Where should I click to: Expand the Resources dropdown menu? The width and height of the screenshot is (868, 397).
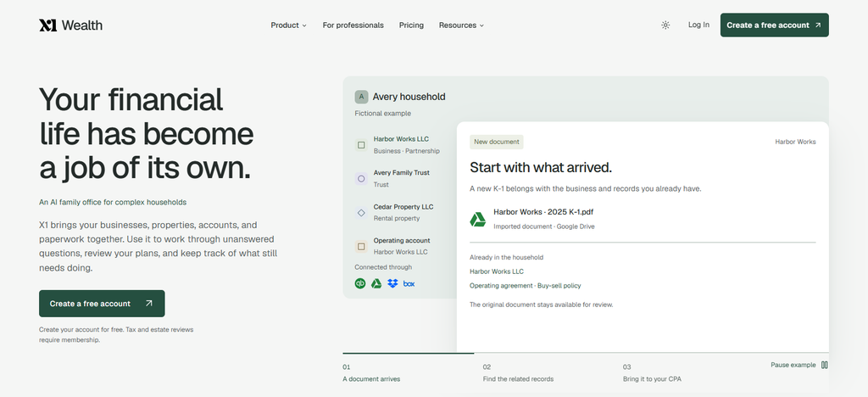tap(461, 25)
